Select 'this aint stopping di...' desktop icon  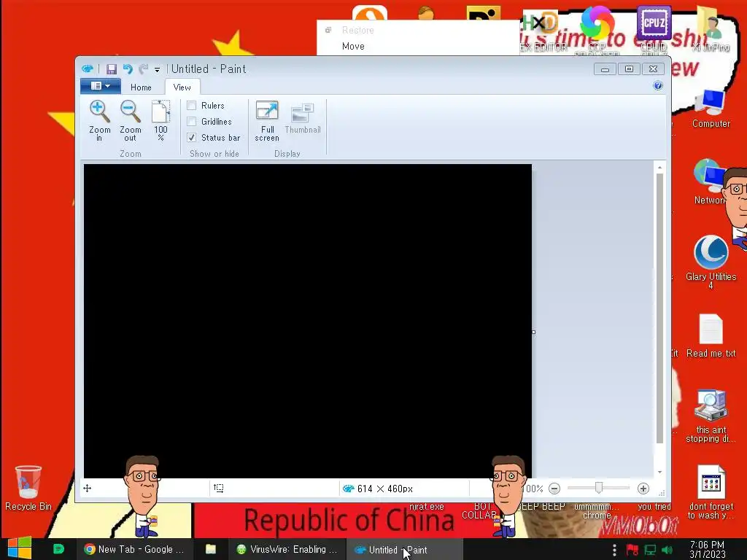coord(711,416)
